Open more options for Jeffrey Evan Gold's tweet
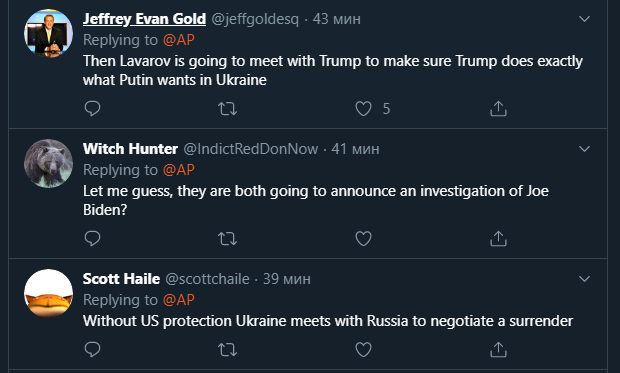 (584, 19)
